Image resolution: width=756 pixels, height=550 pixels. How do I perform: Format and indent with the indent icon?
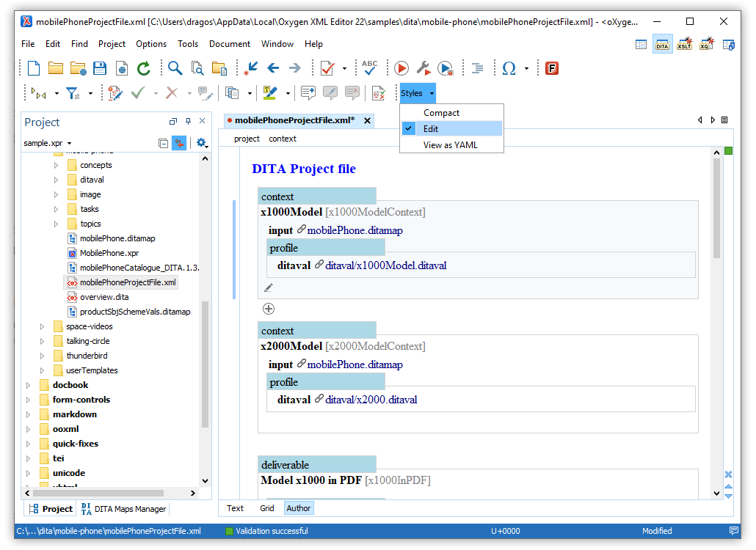tap(477, 68)
